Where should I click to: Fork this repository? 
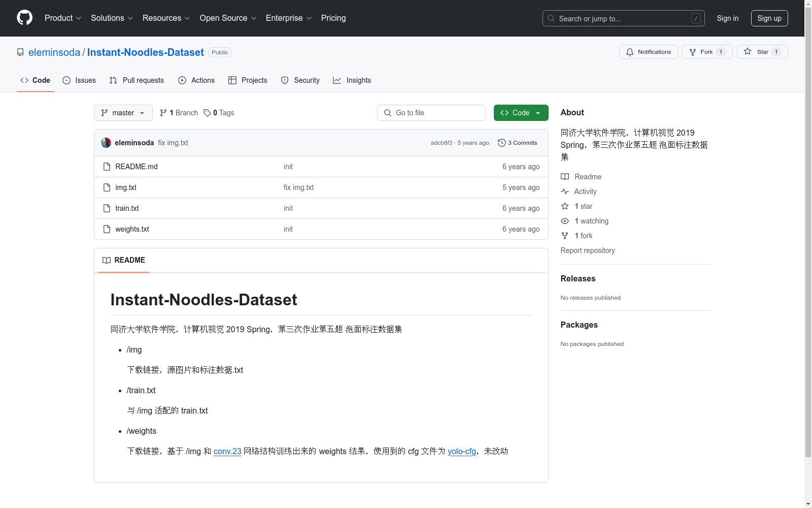(707, 52)
